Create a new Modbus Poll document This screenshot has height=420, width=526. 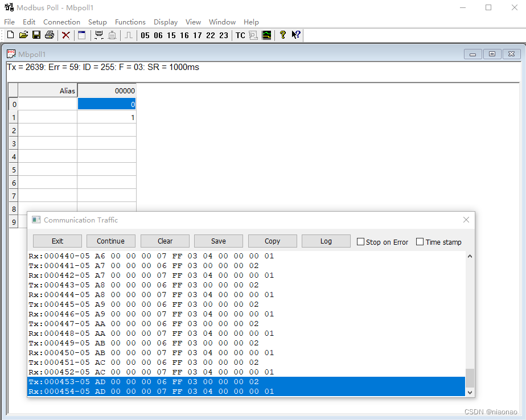10,35
